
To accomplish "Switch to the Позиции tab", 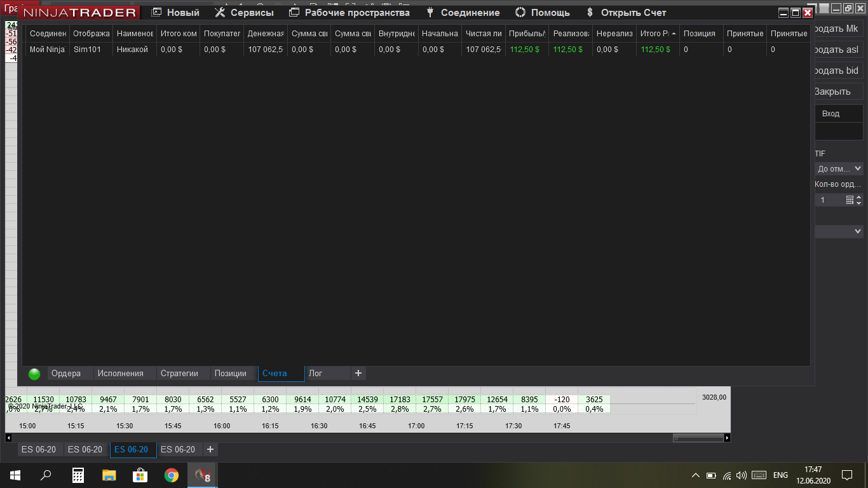I will tap(234, 374).
